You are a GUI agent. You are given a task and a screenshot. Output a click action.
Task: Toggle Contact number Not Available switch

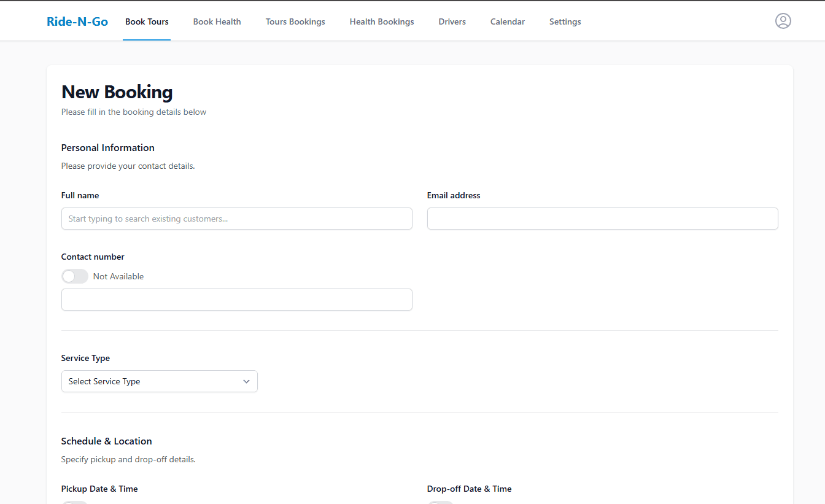coord(75,276)
